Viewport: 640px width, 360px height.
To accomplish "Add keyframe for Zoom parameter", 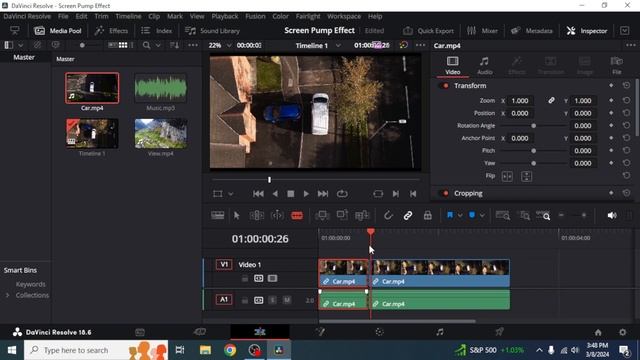I will (611, 100).
